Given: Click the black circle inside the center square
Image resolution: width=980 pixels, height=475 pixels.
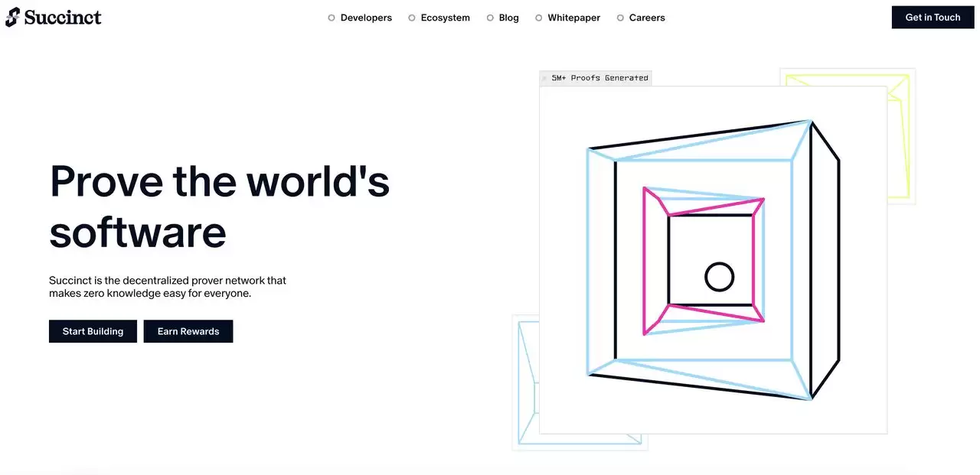Looking at the screenshot, I should point(719,277).
